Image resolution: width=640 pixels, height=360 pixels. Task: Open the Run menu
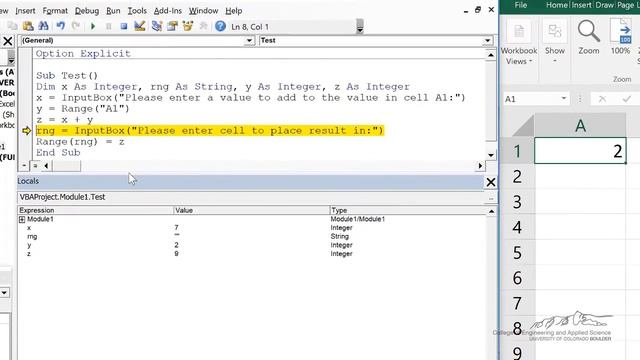pyautogui.click(x=113, y=11)
